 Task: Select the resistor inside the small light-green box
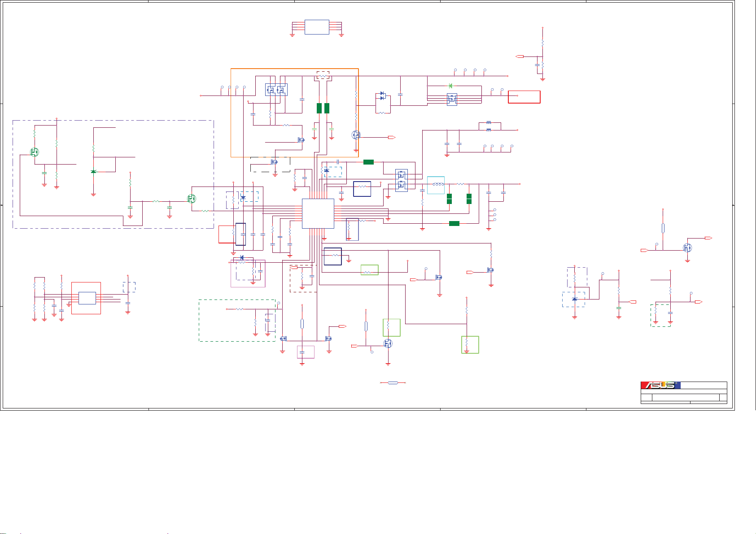coord(368,272)
